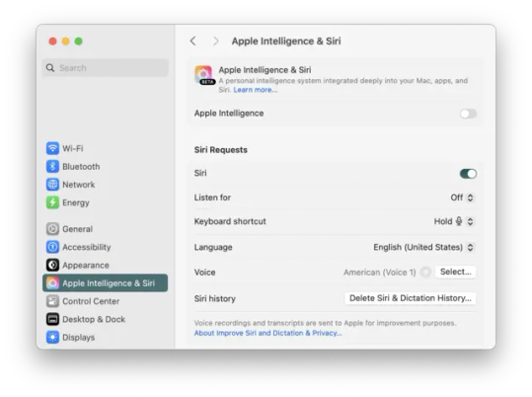Image resolution: width=532 pixels, height=397 pixels.
Task: Click Delete Siri & Dictation History button
Action: 411,298
